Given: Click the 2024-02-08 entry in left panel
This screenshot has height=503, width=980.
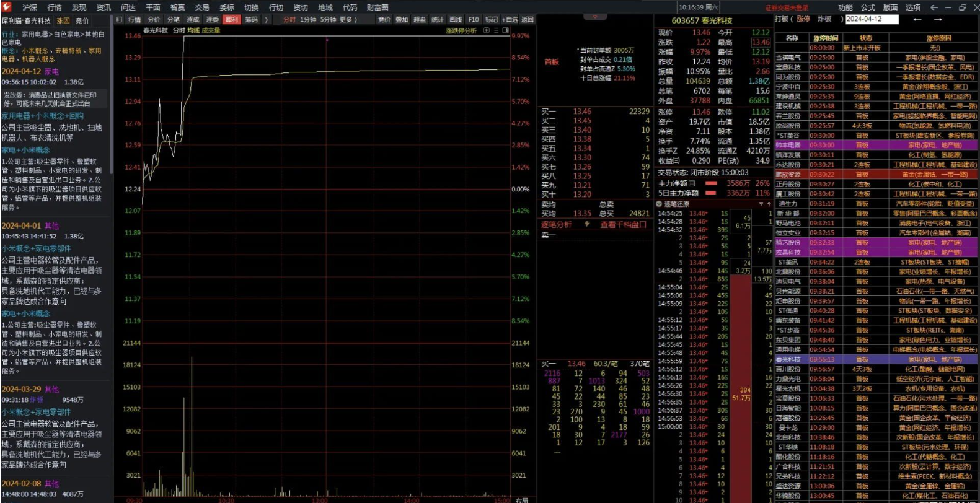Looking at the screenshot, I should [x=21, y=484].
